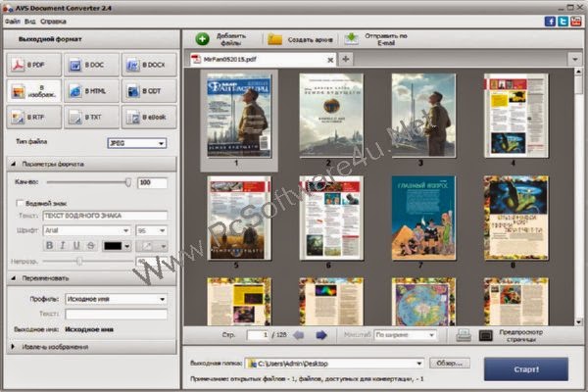The image size is (588, 392).
Task: Click the thumbnail scrollbar down arrow
Action: tap(578, 321)
